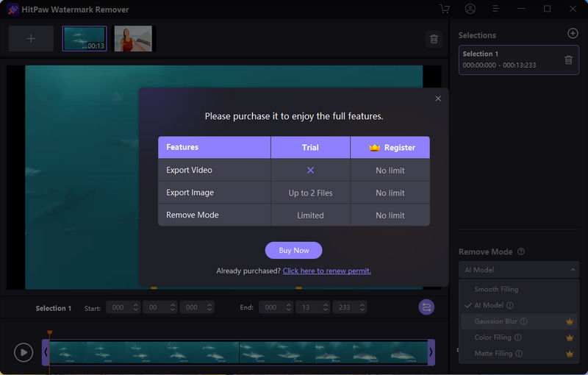Click info icon next to AI Model
Image resolution: width=588 pixels, height=375 pixels.
509,305
